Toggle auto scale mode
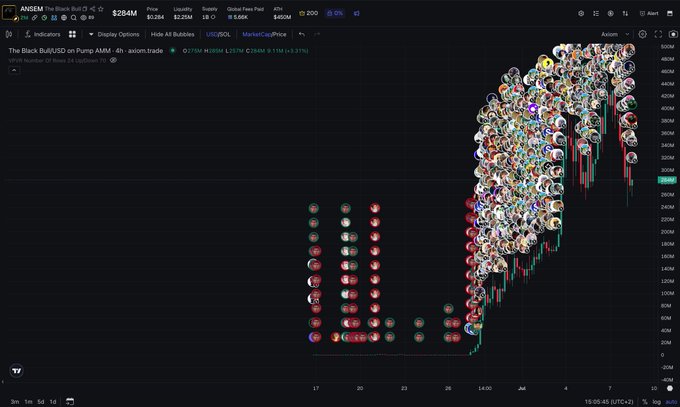The image size is (680, 407). coord(671,402)
